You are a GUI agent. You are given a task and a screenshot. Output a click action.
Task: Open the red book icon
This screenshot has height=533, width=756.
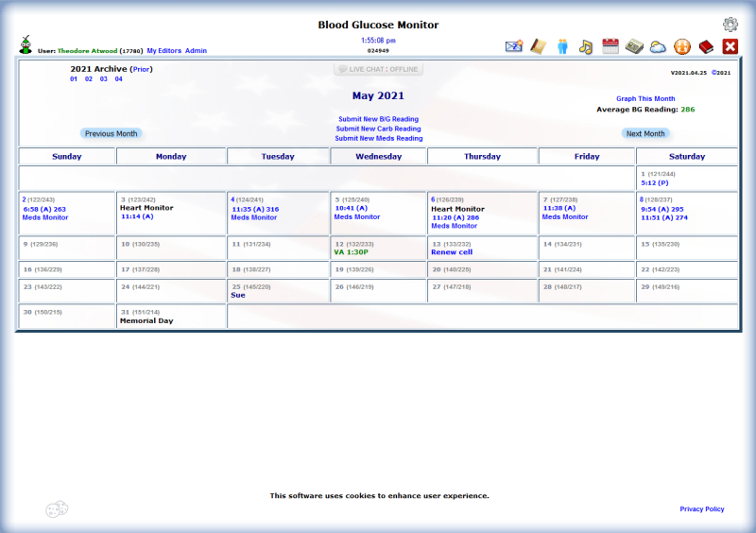[x=706, y=47]
